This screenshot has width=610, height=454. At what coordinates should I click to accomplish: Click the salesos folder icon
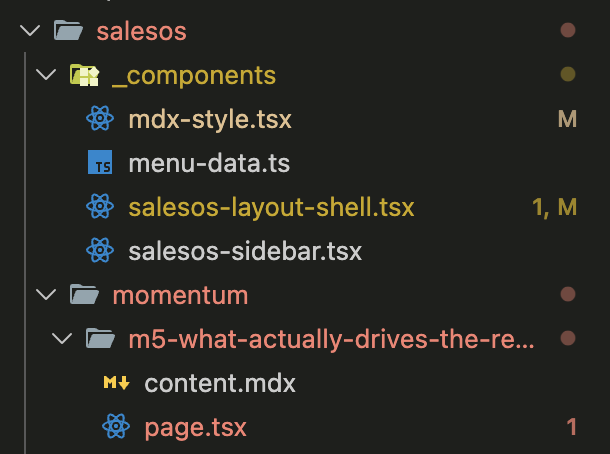[x=68, y=31]
